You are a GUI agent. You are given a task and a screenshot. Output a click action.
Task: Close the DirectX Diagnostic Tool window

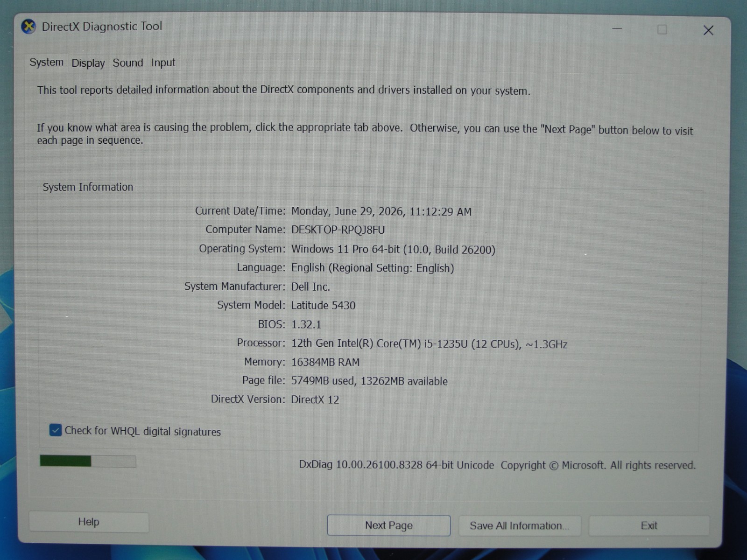click(708, 30)
